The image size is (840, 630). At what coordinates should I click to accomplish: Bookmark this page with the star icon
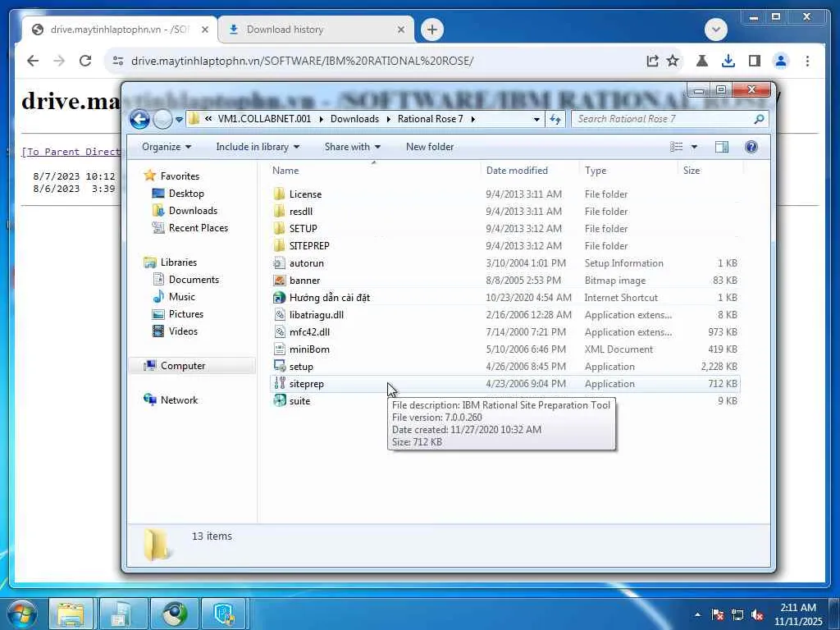pos(673,61)
